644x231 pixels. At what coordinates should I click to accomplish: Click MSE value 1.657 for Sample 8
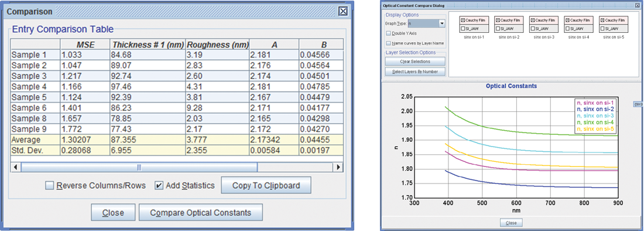(85, 118)
